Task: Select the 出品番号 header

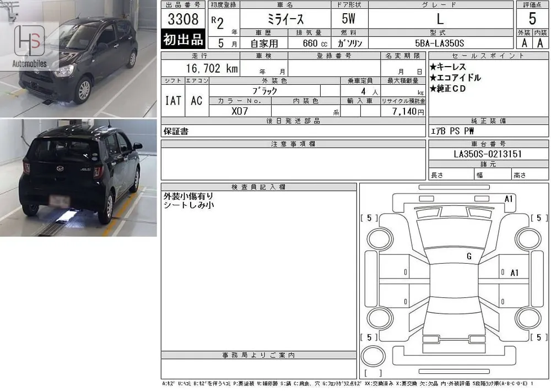Action: (183, 4)
